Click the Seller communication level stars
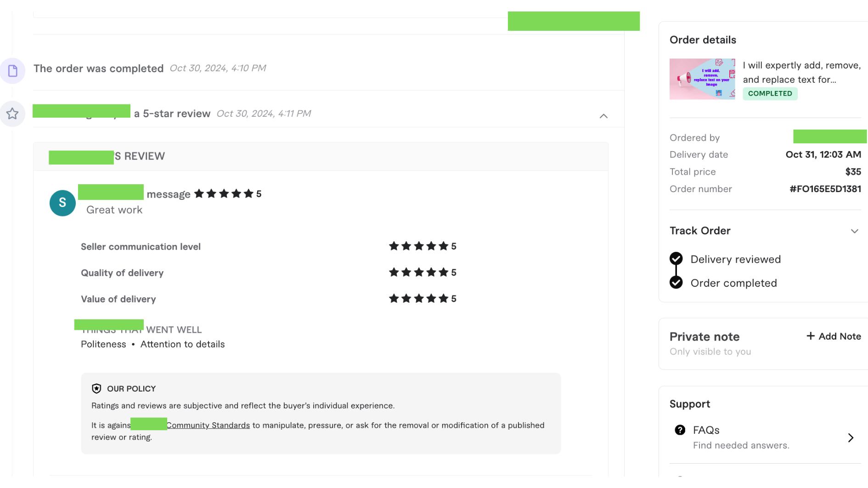The height and width of the screenshot is (488, 868). (418, 246)
